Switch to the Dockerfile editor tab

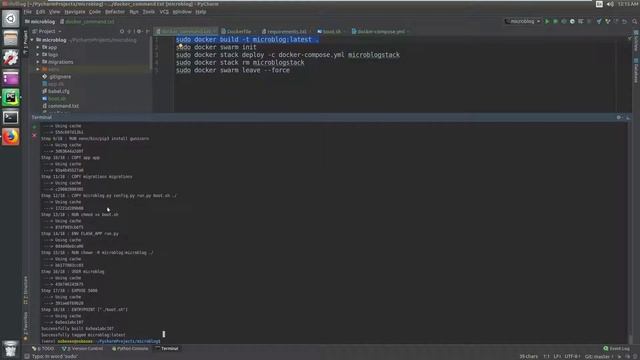(239, 31)
